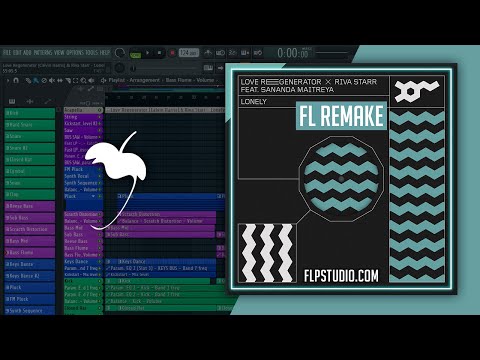Mute the Scratch Distortion track
Screen dimensions: 480x360
click(x=100, y=214)
